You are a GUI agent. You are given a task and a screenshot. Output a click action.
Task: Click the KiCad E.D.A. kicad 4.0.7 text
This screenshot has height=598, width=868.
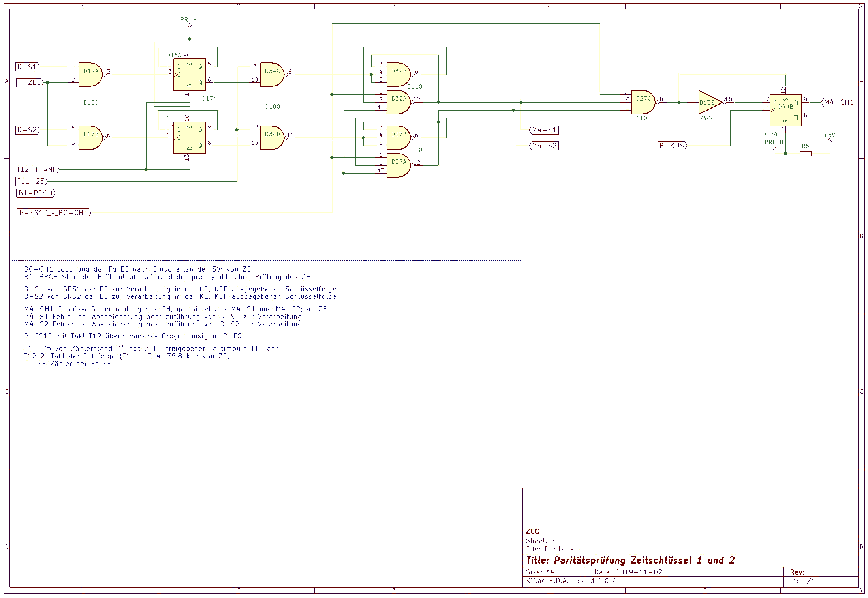[x=571, y=581]
